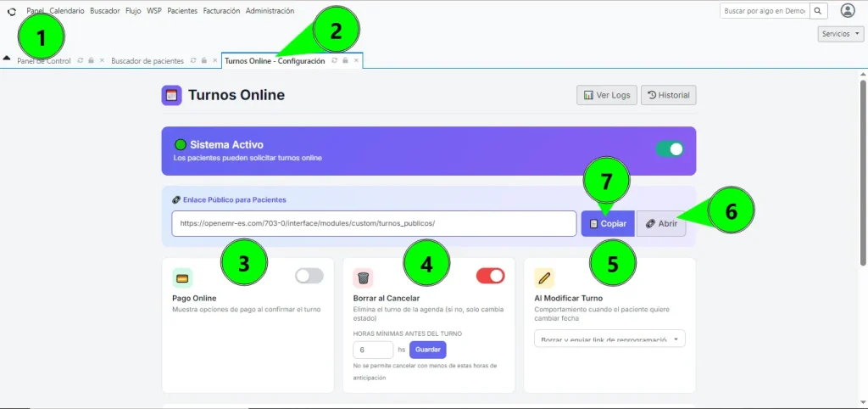Open the user profile avatar

click(848, 10)
